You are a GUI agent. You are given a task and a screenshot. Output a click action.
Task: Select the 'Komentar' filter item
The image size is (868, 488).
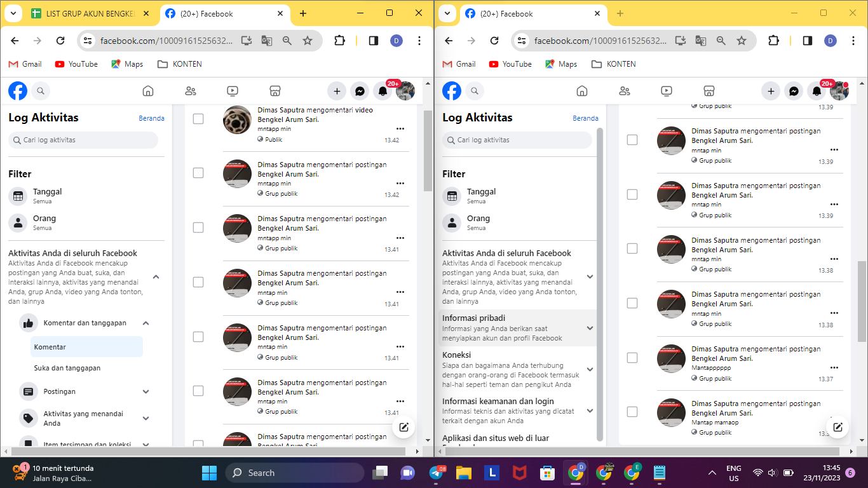point(86,347)
